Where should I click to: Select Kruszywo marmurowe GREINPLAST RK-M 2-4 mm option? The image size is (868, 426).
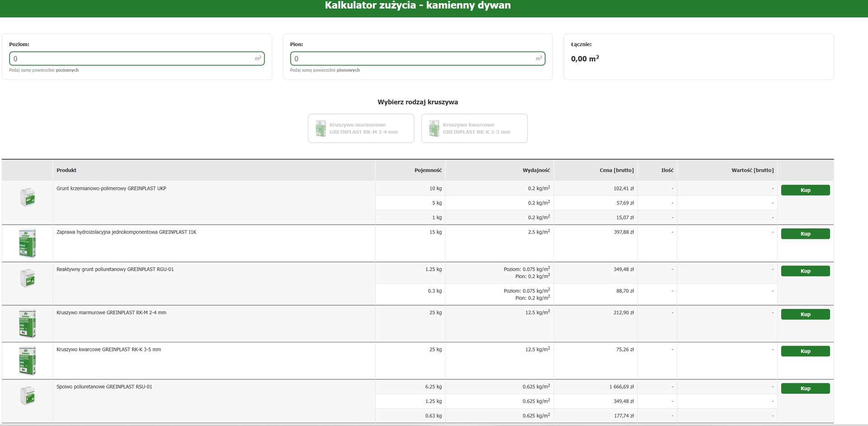(361, 128)
